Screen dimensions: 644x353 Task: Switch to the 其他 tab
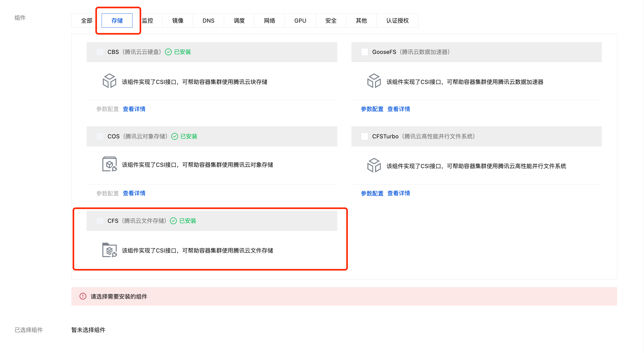pyautogui.click(x=361, y=21)
